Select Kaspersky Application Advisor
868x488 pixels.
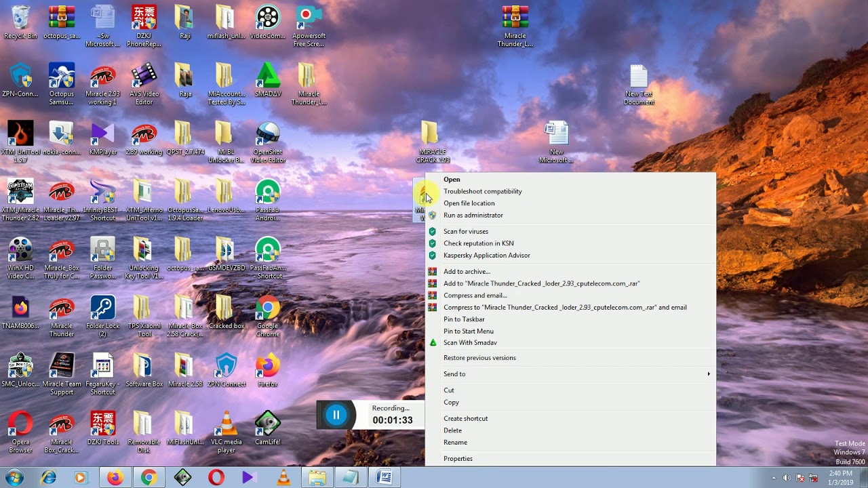570,256
